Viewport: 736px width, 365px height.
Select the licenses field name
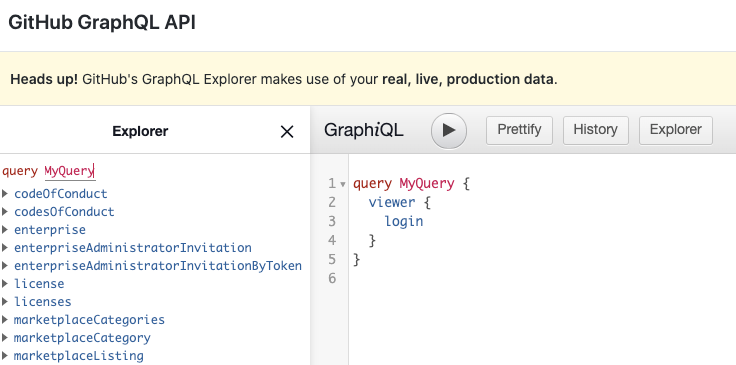(43, 302)
